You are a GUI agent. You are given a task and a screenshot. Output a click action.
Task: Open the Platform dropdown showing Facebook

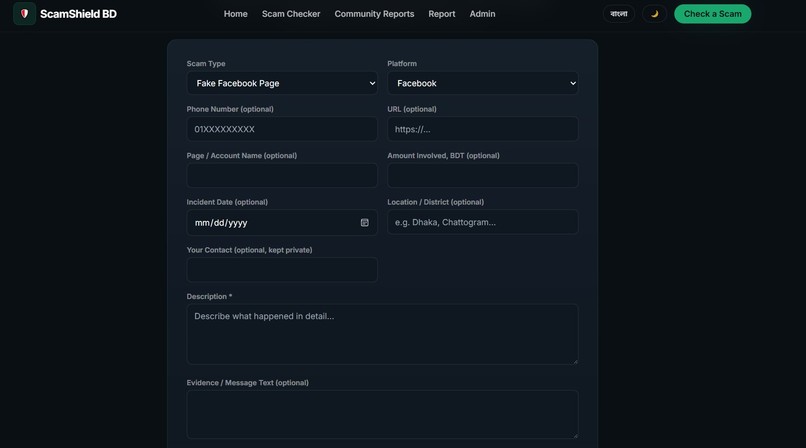click(483, 83)
